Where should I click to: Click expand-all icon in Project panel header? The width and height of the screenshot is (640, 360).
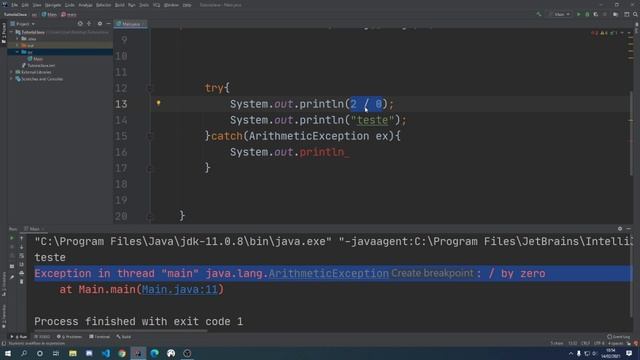pos(89,24)
